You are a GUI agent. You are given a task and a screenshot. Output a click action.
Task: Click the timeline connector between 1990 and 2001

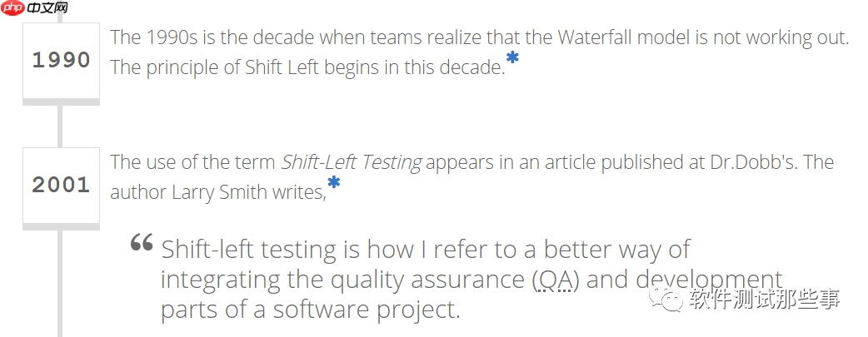coord(60,126)
